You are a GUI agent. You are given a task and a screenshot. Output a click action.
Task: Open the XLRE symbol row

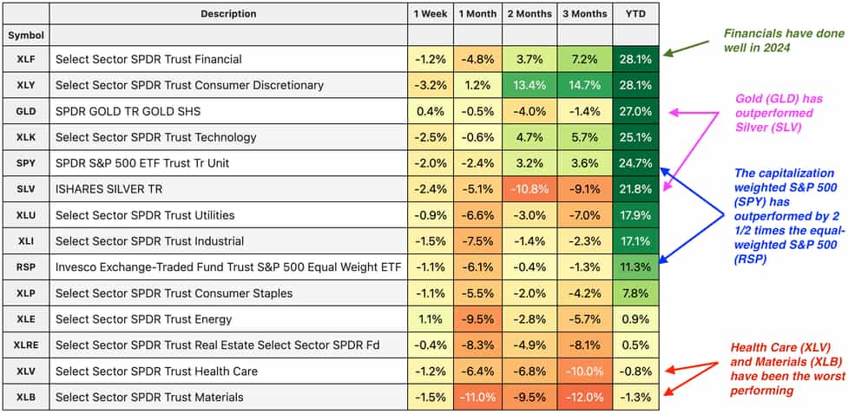pyautogui.click(x=25, y=345)
